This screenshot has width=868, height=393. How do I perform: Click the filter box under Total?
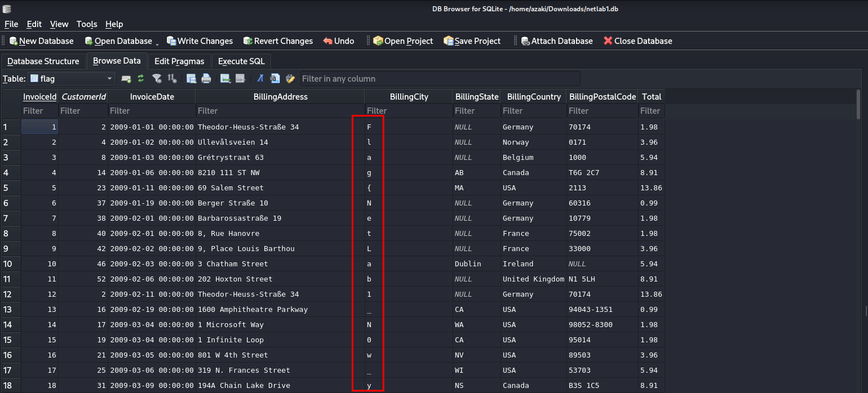pos(652,111)
